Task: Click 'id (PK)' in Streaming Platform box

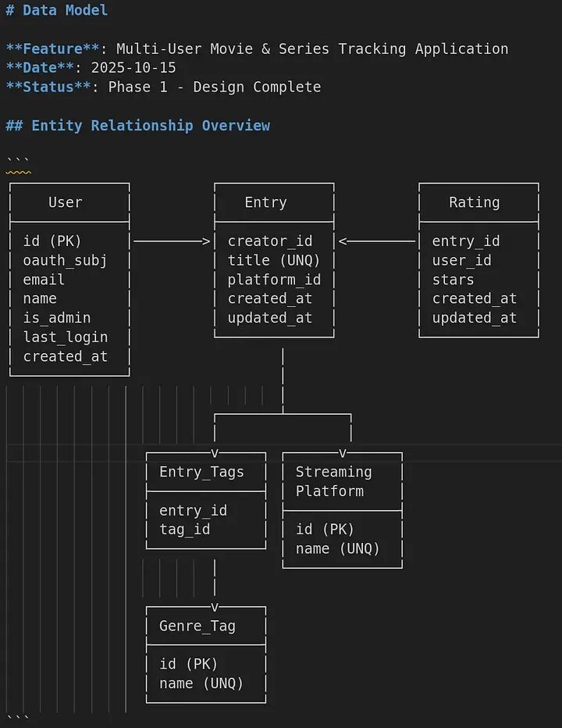Action: click(325, 530)
